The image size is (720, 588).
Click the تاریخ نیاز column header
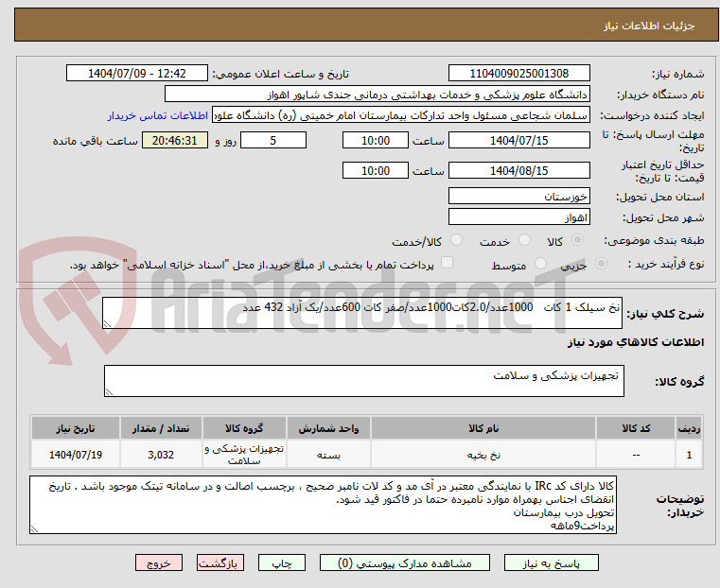pyautogui.click(x=76, y=428)
